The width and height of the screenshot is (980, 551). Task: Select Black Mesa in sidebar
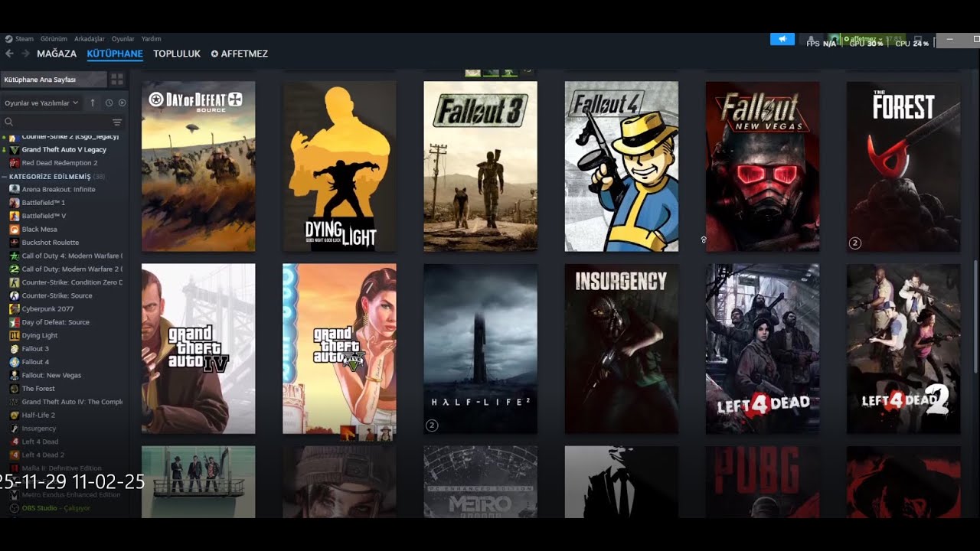(x=40, y=229)
